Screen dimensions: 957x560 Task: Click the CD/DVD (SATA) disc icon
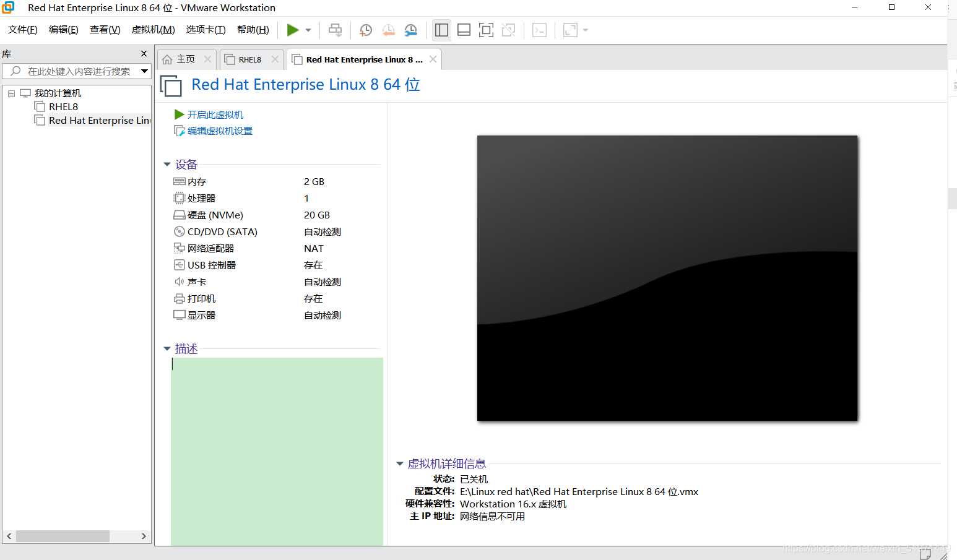tap(180, 231)
